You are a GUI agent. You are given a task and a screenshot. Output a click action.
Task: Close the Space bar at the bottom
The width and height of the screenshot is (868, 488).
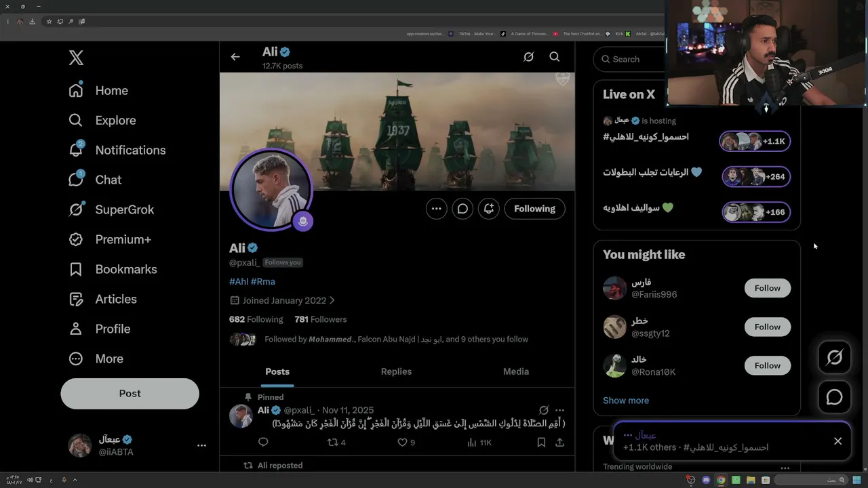coord(838,441)
